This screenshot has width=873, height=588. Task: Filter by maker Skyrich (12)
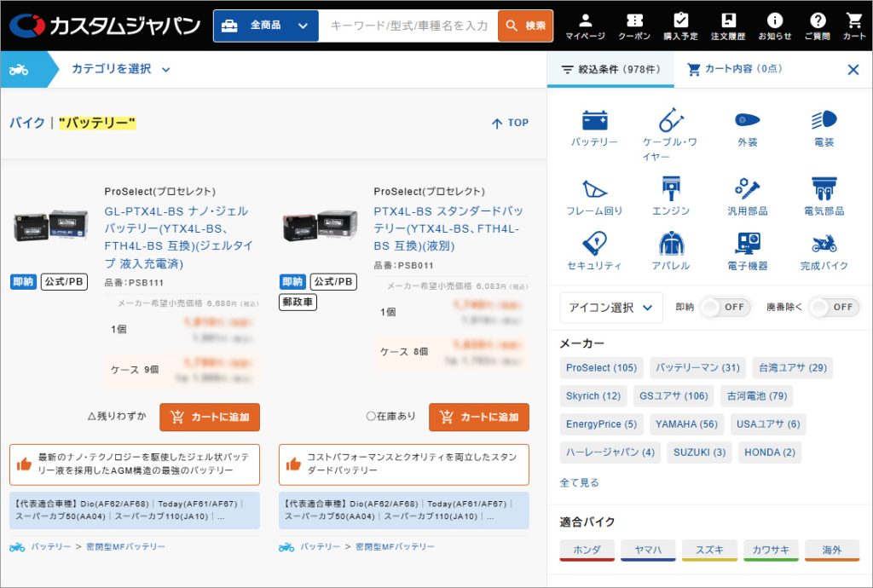pos(593,396)
